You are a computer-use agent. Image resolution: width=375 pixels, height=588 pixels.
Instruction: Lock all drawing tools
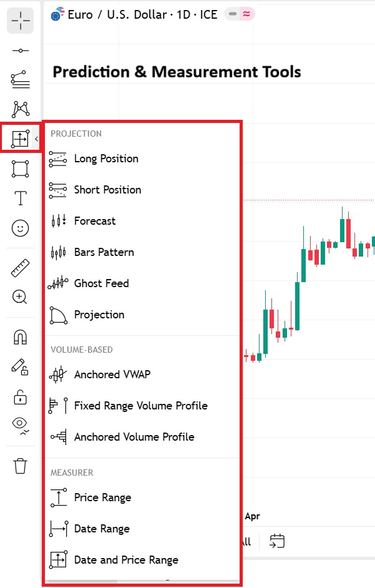[21, 396]
